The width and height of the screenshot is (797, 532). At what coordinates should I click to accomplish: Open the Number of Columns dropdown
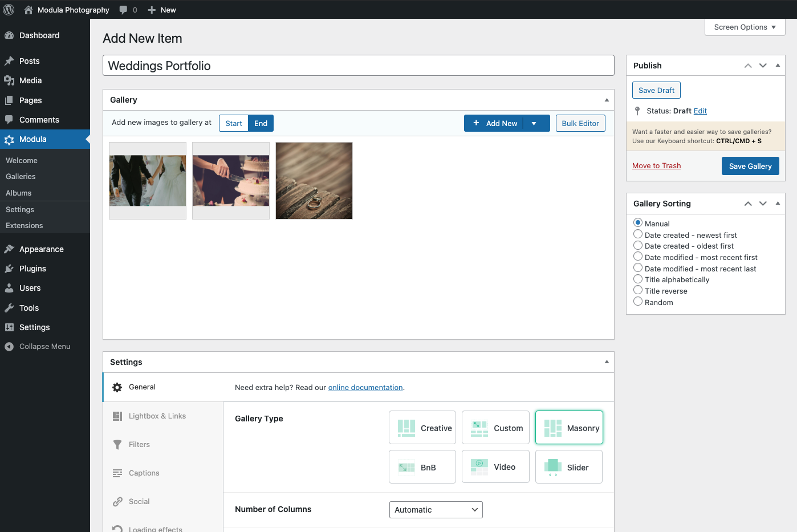tap(436, 510)
